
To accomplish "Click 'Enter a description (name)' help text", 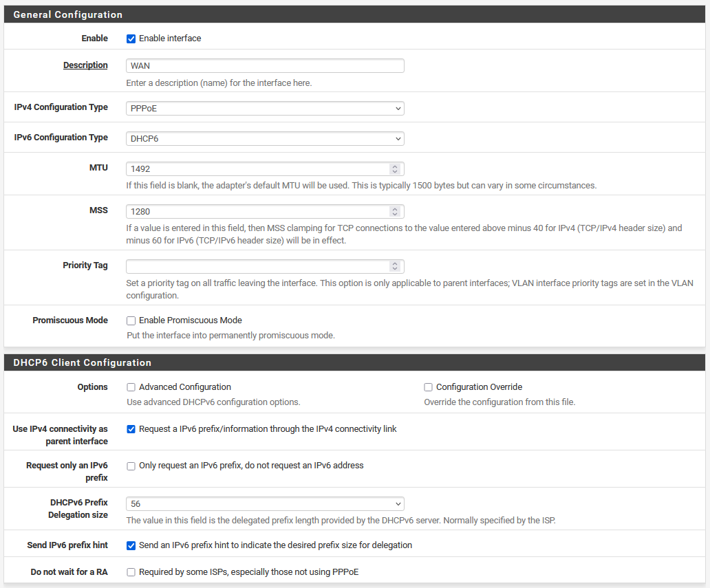I will (x=219, y=83).
